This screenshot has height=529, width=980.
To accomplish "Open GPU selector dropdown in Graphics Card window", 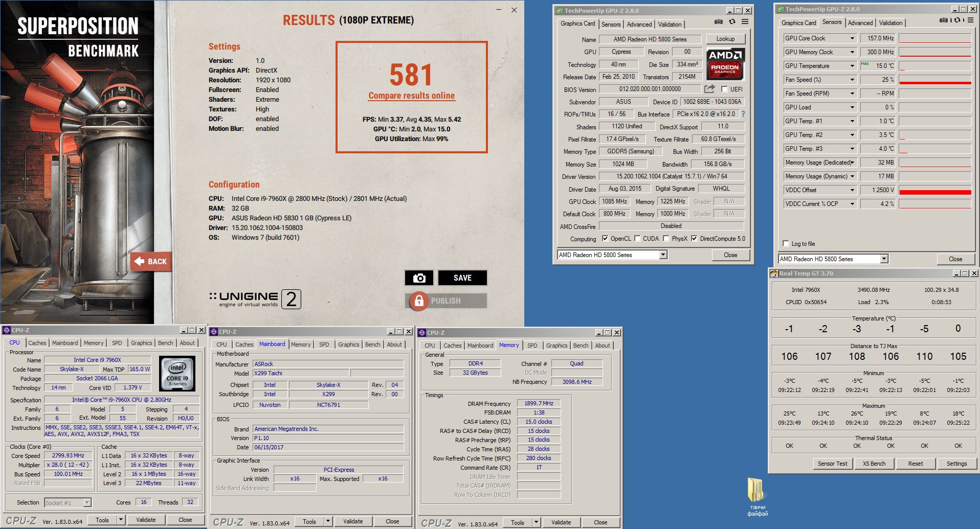I will pos(663,255).
